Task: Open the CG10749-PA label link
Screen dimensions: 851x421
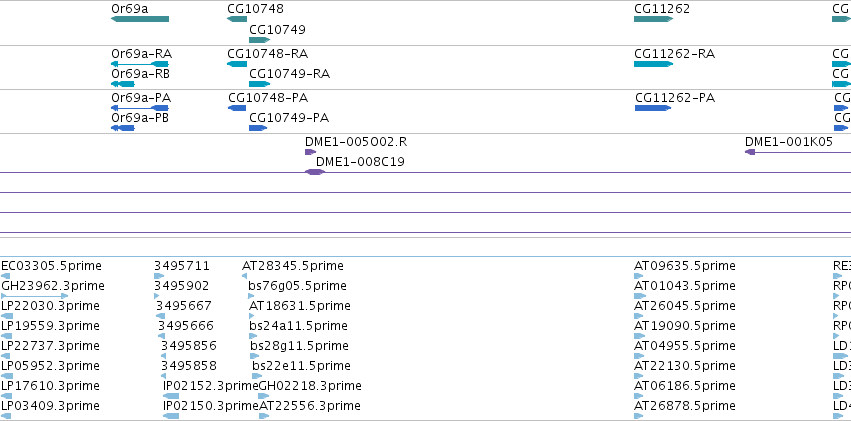Action: click(x=289, y=118)
